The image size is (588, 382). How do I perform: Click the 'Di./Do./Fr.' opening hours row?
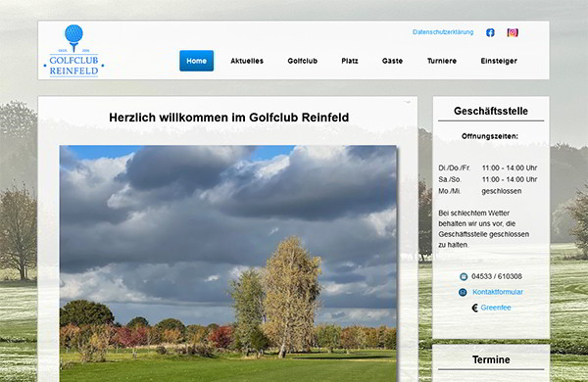point(488,167)
